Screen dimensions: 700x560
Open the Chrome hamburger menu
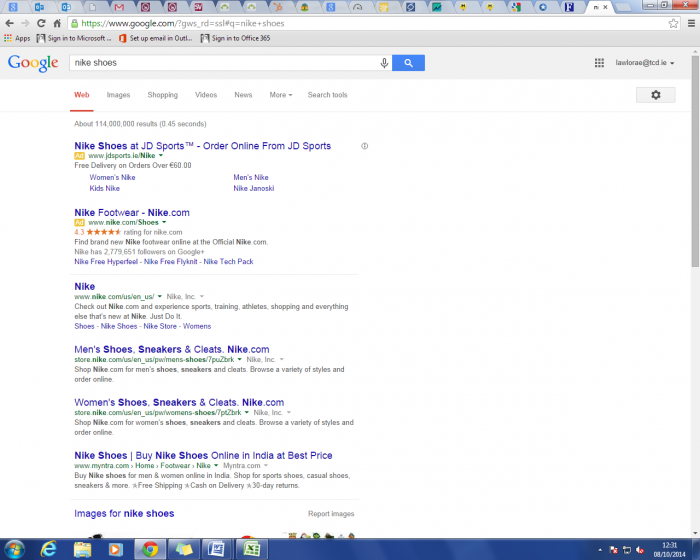(x=691, y=23)
